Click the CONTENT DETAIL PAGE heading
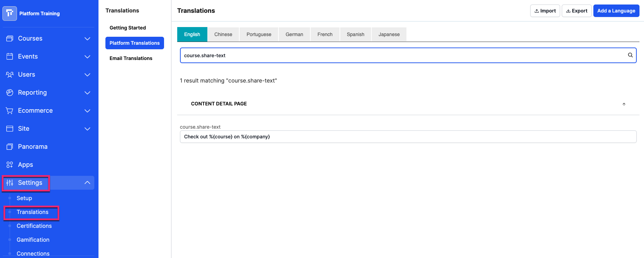Screen dimensions: 644x258 pos(219,104)
